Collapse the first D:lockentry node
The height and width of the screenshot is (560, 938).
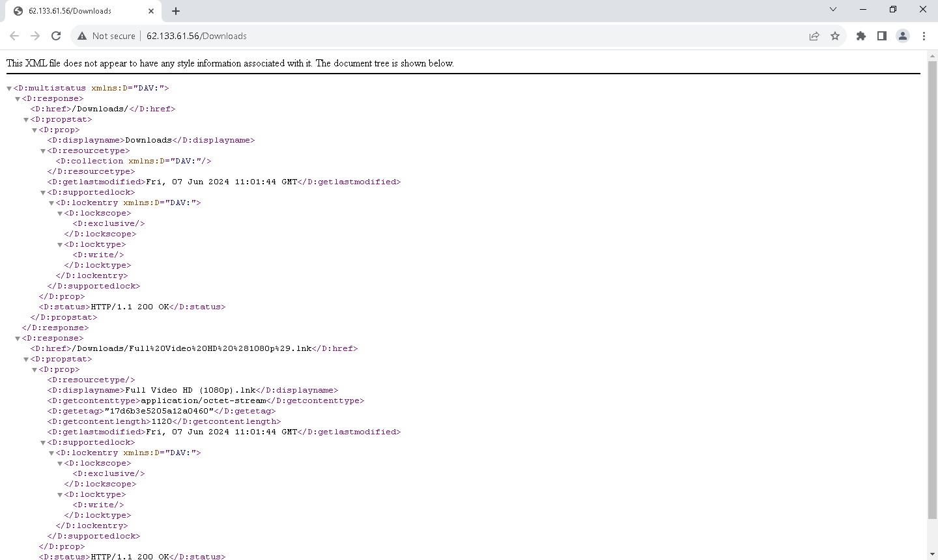pos(51,203)
